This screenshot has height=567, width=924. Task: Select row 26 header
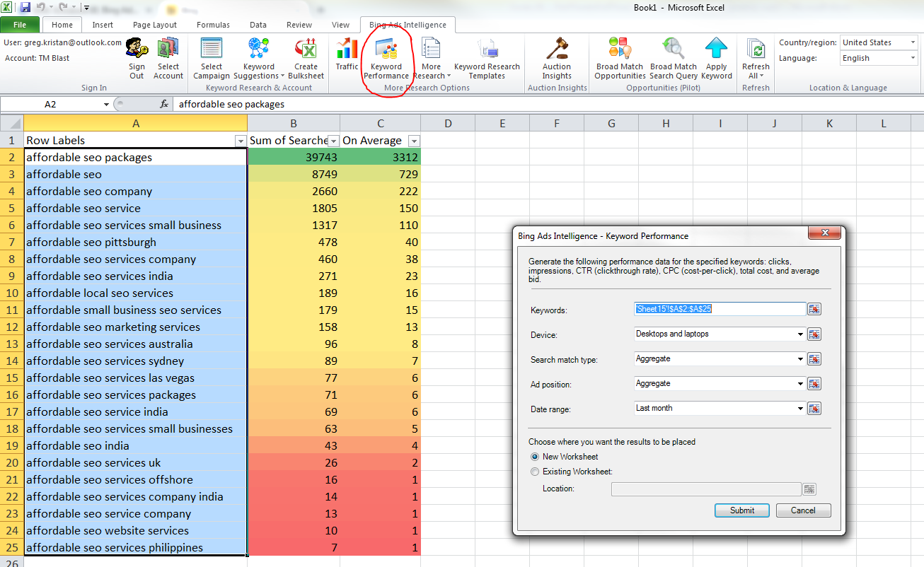click(x=11, y=562)
